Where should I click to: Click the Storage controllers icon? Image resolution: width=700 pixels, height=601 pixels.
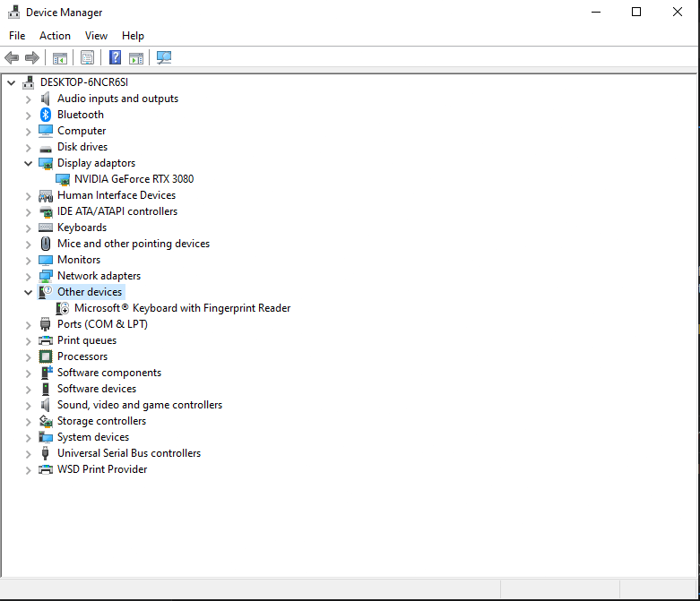click(x=46, y=421)
